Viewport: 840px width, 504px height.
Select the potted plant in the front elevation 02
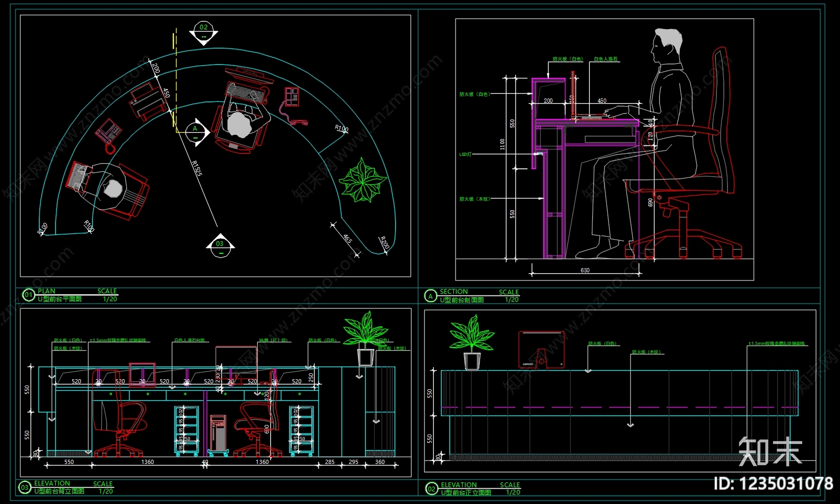[472, 343]
